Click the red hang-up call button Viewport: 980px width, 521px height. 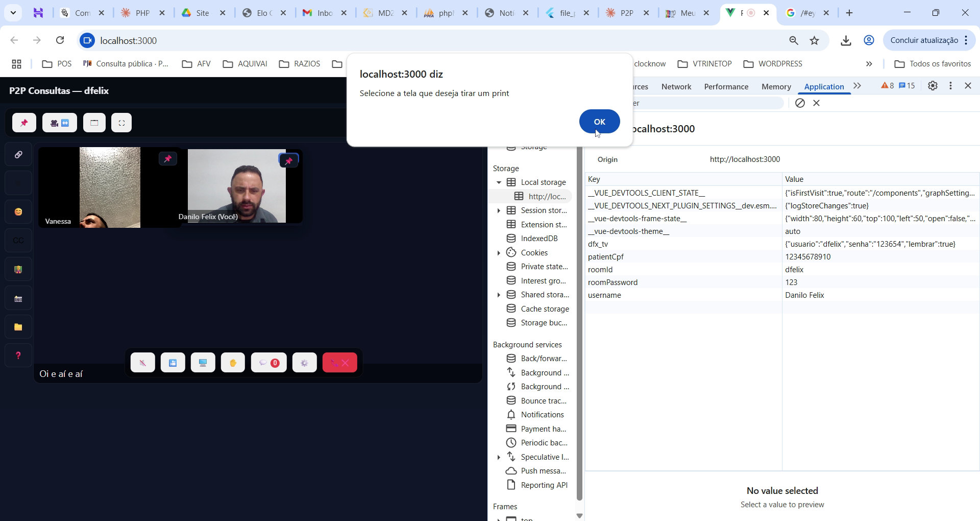[339, 363]
